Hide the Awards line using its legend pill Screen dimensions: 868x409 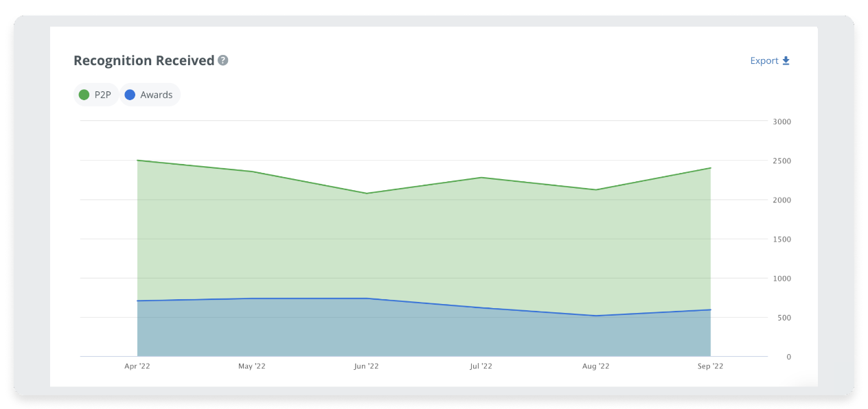coord(150,95)
